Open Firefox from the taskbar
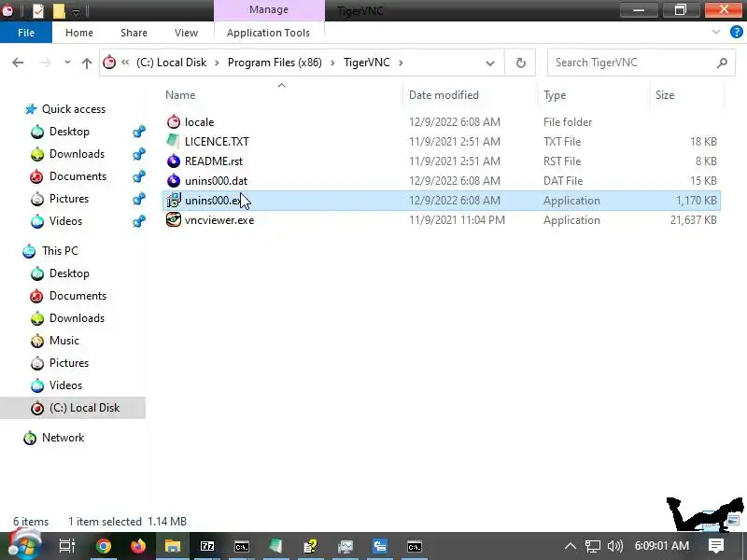This screenshot has height=560, width=747. point(138,546)
